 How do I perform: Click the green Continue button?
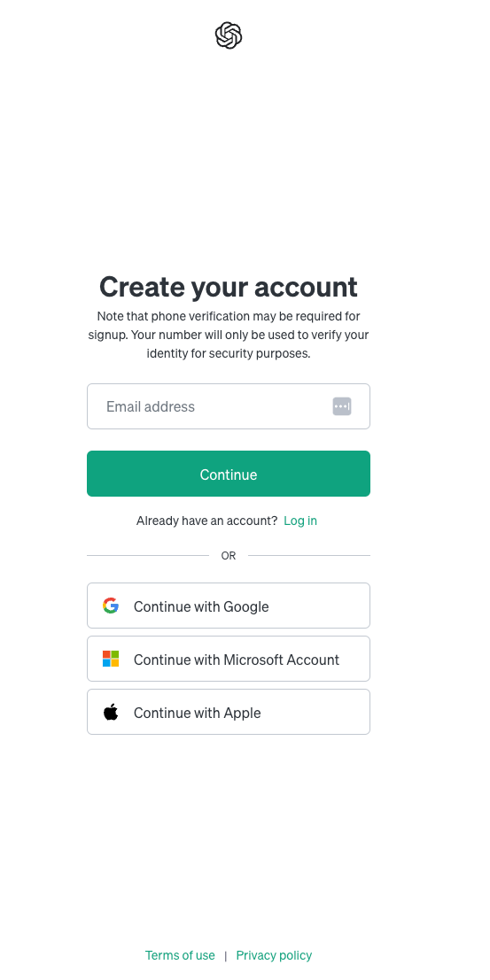click(x=229, y=474)
